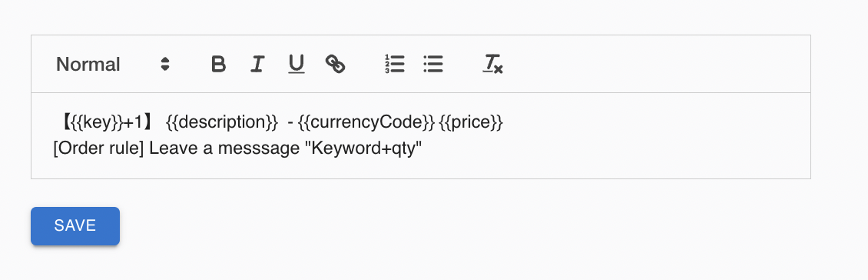
Task: Click the up-down arrows beside Normal
Action: coord(165,65)
